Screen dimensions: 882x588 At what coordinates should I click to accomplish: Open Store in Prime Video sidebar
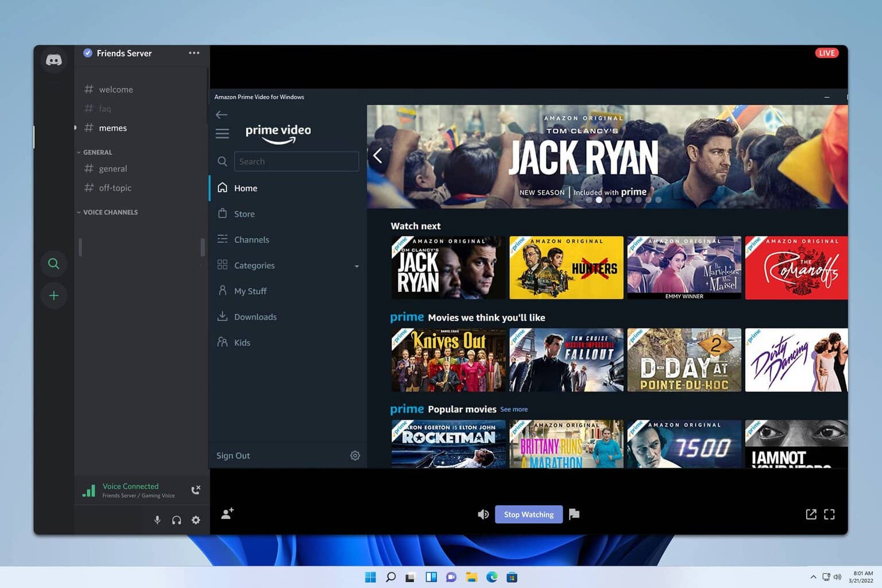pos(288,214)
